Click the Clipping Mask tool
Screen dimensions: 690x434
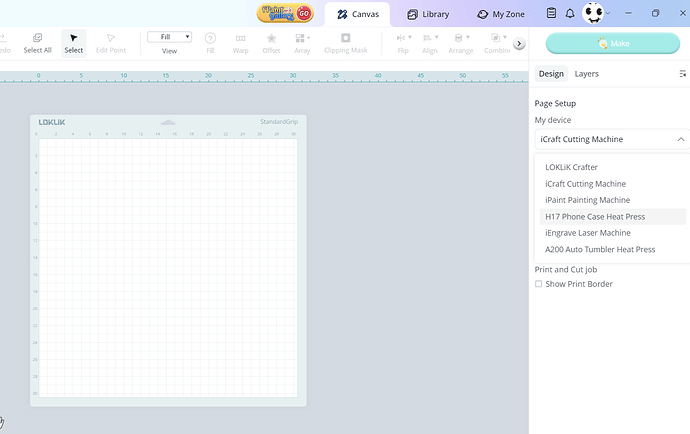click(346, 43)
